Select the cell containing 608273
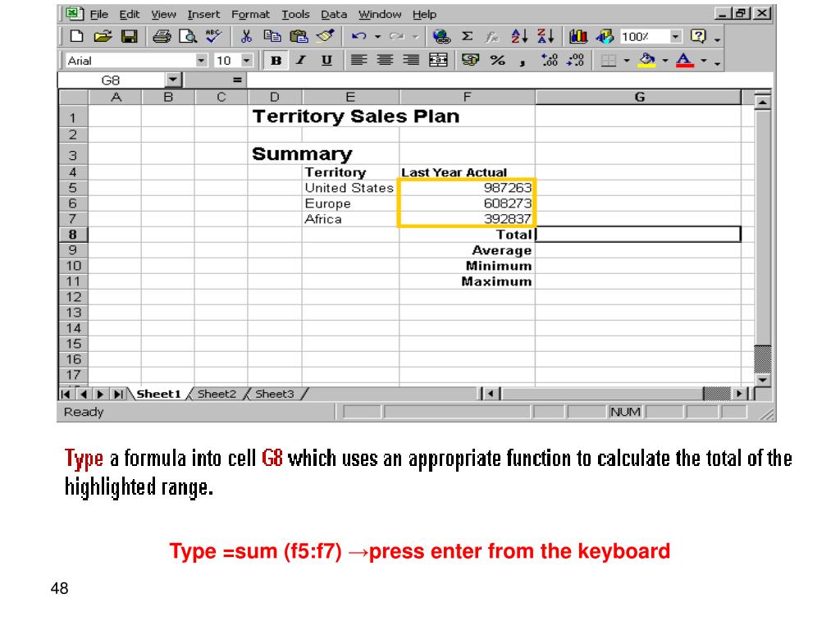Image resolution: width=840 pixels, height=630 pixels. coord(467,203)
